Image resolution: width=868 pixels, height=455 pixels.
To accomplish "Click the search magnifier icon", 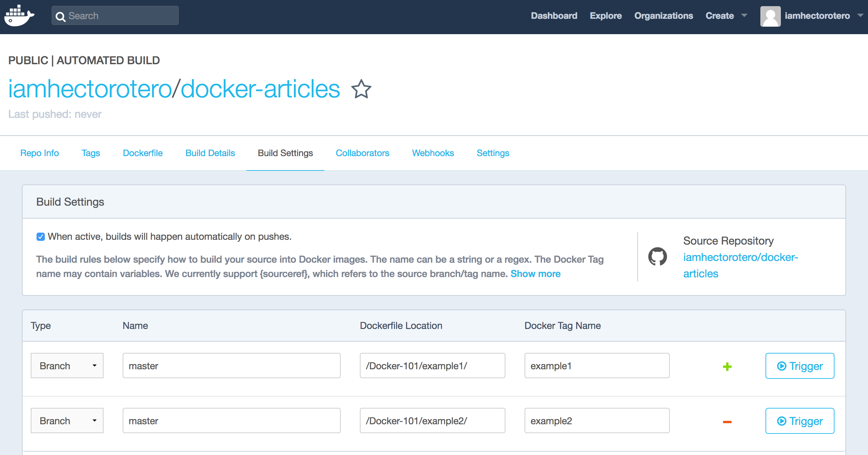I will coord(60,16).
